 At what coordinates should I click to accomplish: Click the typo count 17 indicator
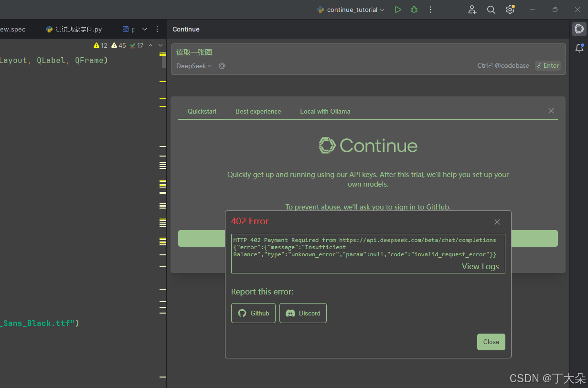pos(137,45)
